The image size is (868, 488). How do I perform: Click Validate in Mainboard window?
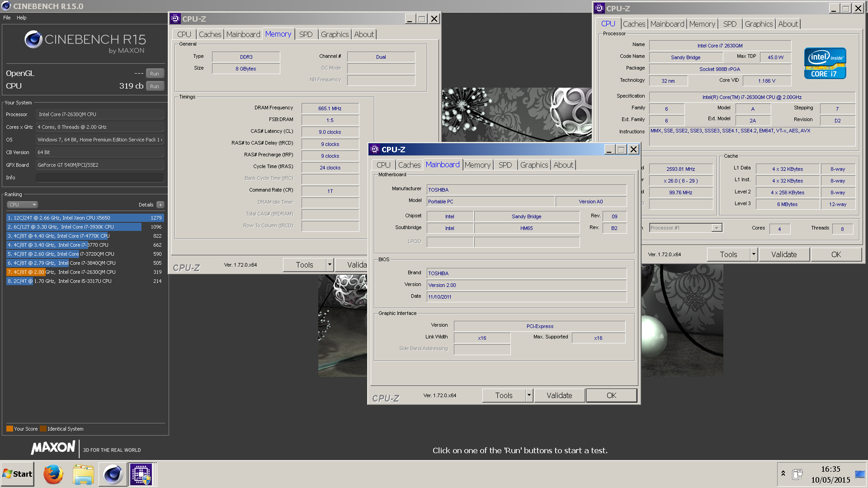click(x=559, y=395)
